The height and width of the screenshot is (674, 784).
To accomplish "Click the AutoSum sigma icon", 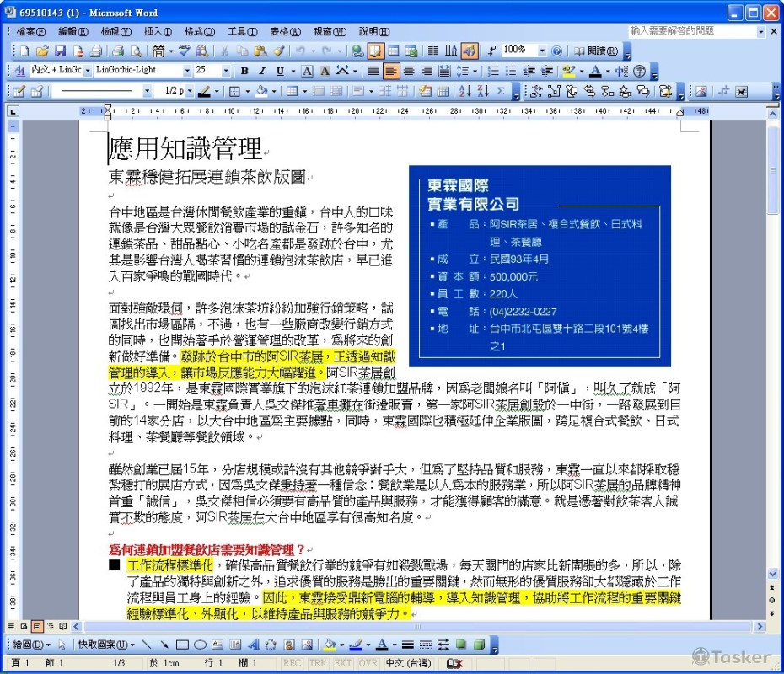I will pos(501,91).
